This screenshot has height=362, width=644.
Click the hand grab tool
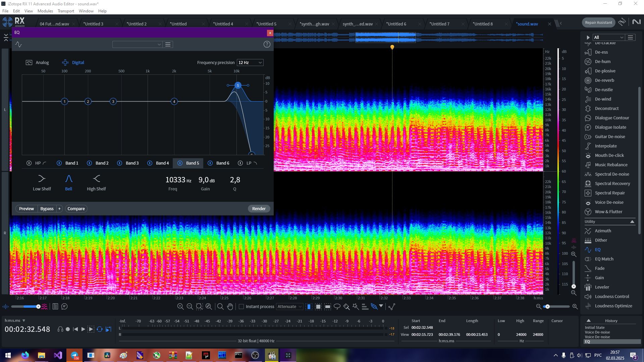click(230, 306)
